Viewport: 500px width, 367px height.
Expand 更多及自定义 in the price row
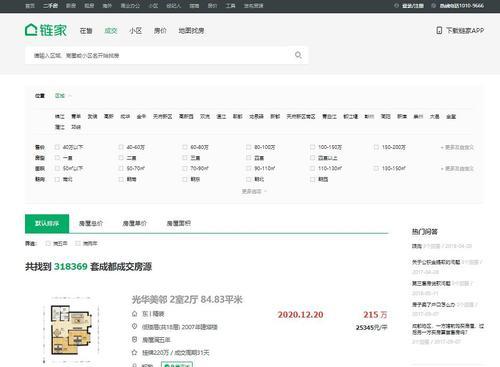(x=457, y=147)
